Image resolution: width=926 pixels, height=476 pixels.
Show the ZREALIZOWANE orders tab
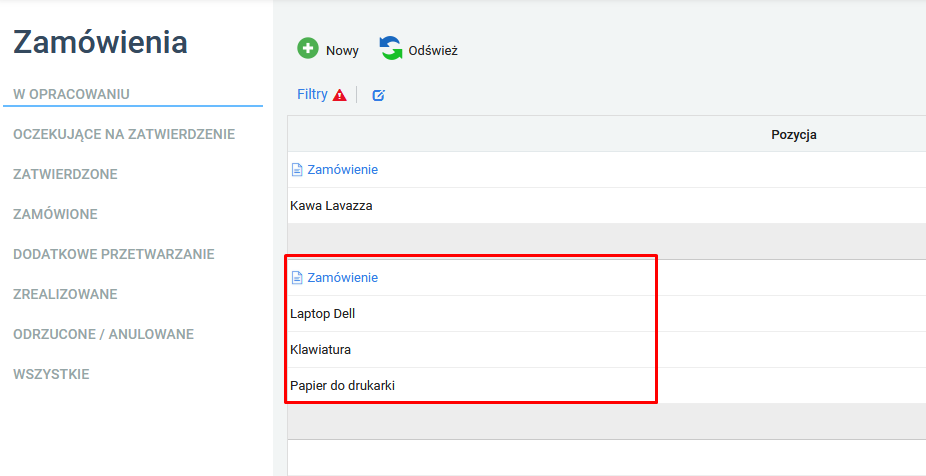pos(66,294)
